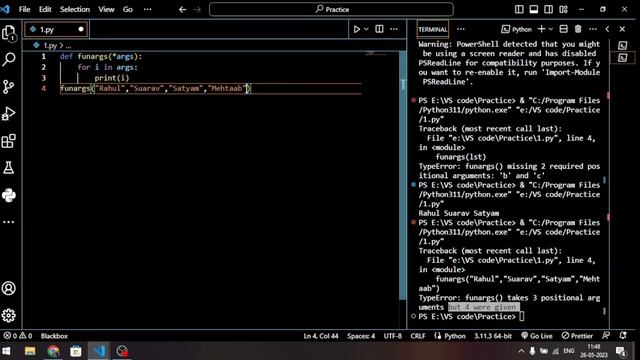Open the feedback icon in status bar
This screenshot has height=360, width=640.
point(606,336)
